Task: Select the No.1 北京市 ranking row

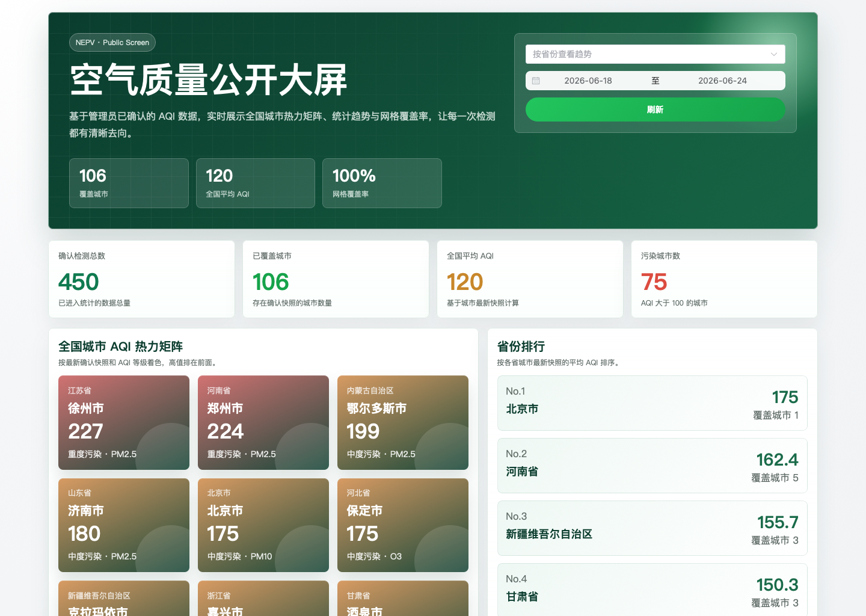Action: [x=653, y=403]
